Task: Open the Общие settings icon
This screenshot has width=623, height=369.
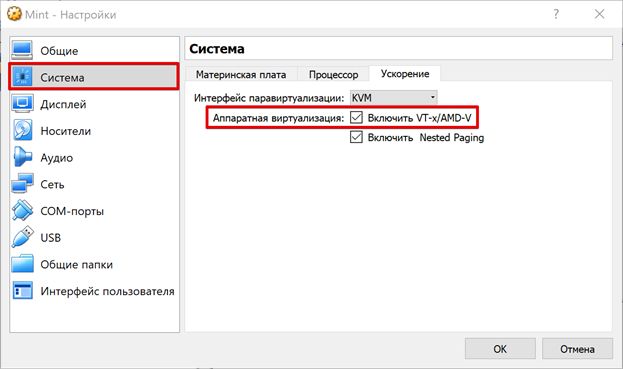Action: point(22,50)
